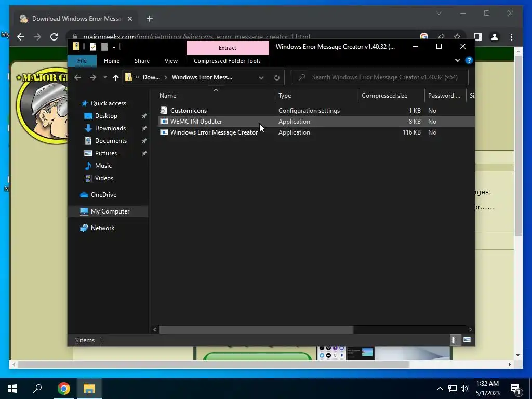Open recent locations dropdown in Explorer

pos(105,78)
